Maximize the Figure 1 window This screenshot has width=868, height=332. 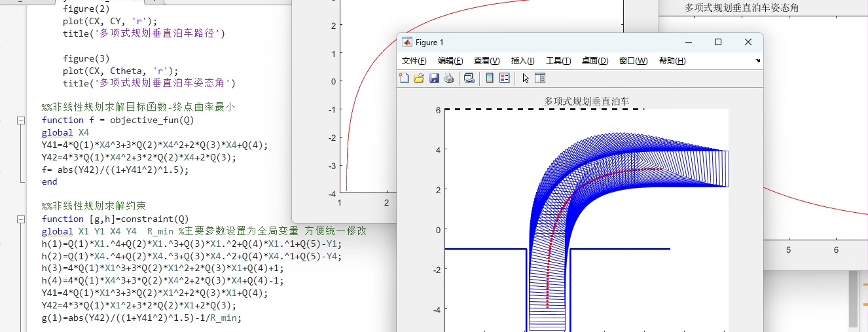pyautogui.click(x=718, y=42)
